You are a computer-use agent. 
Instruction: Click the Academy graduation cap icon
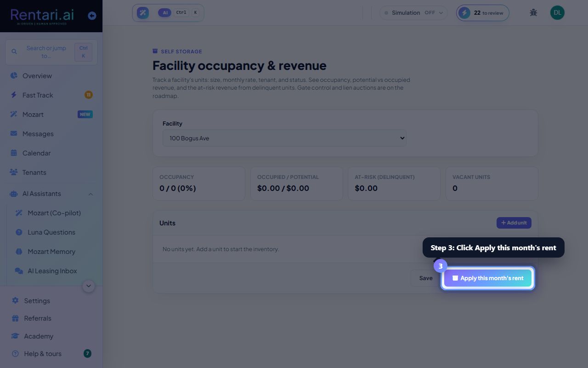coord(15,336)
